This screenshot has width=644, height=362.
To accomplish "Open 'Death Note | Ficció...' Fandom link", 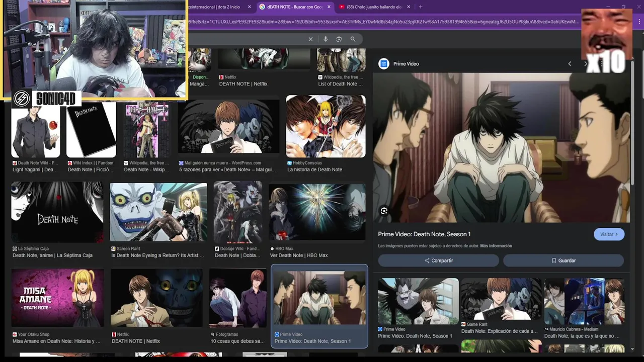I will click(x=91, y=170).
